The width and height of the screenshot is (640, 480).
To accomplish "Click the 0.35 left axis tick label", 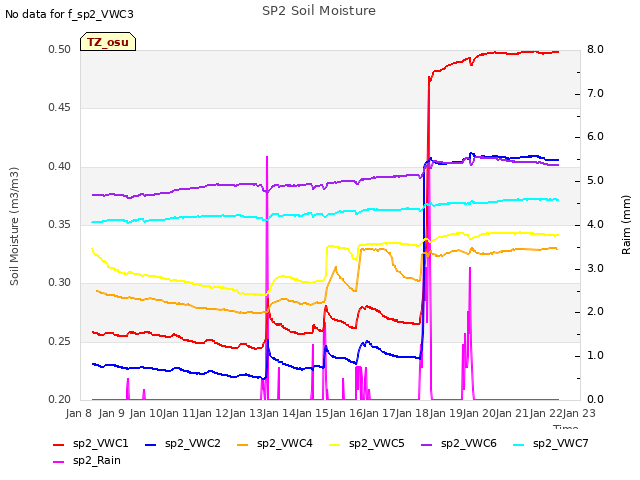I will [60, 224].
